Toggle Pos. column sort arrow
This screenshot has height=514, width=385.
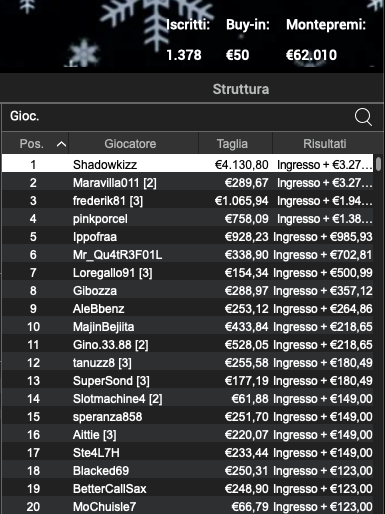tap(61, 144)
